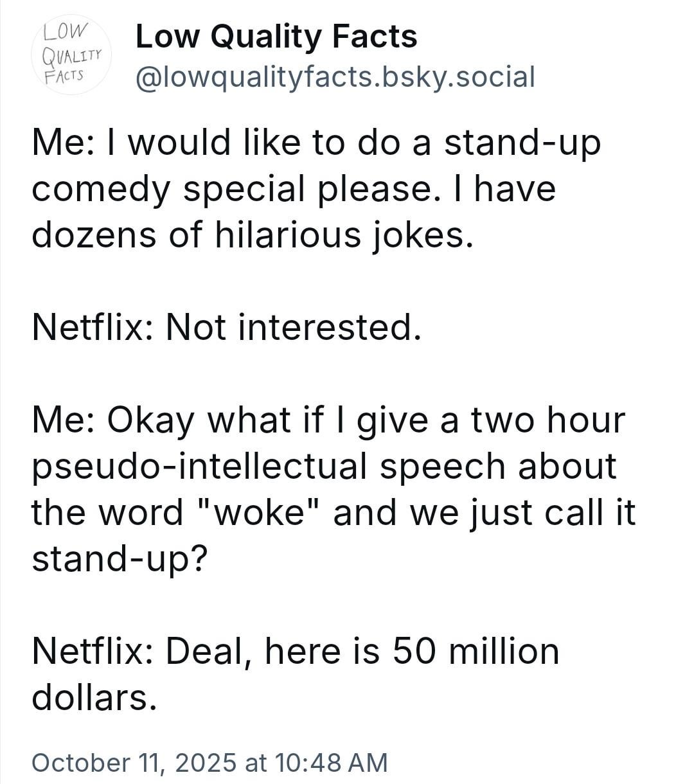Click the first line starting 'Me: I would like'

[315, 143]
